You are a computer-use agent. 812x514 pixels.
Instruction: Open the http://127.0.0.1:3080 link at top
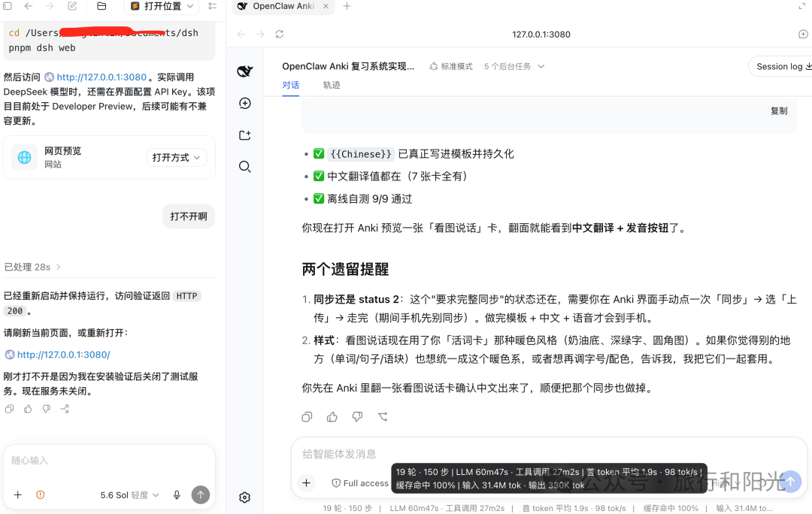click(x=101, y=77)
